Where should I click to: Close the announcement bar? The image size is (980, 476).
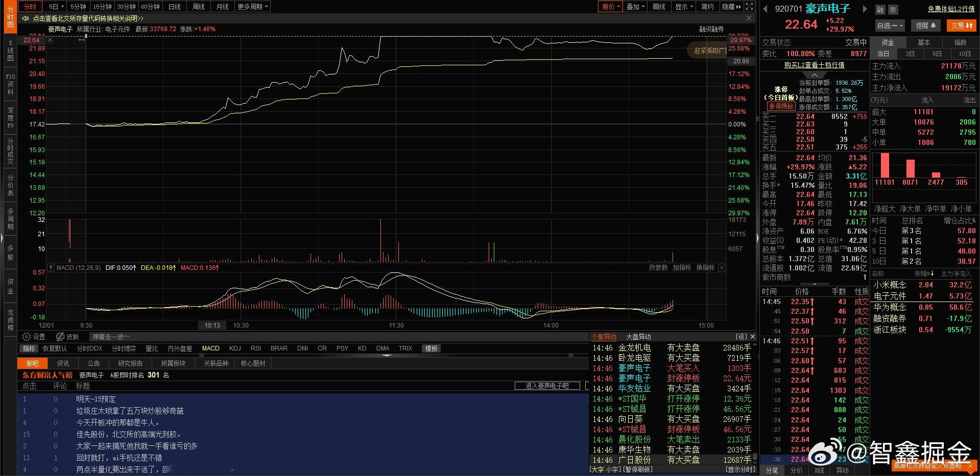pos(749,18)
